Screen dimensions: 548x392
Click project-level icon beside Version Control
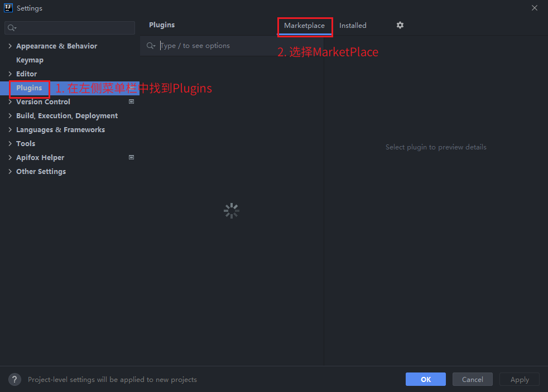132,101
